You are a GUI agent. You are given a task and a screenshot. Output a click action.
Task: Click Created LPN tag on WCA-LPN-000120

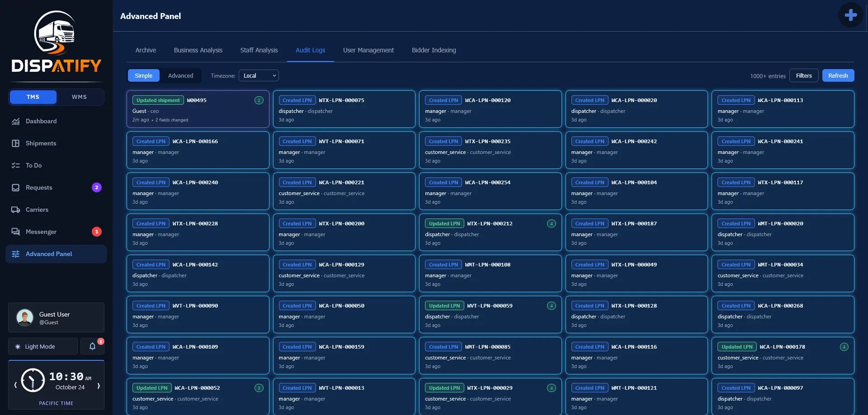click(x=443, y=100)
